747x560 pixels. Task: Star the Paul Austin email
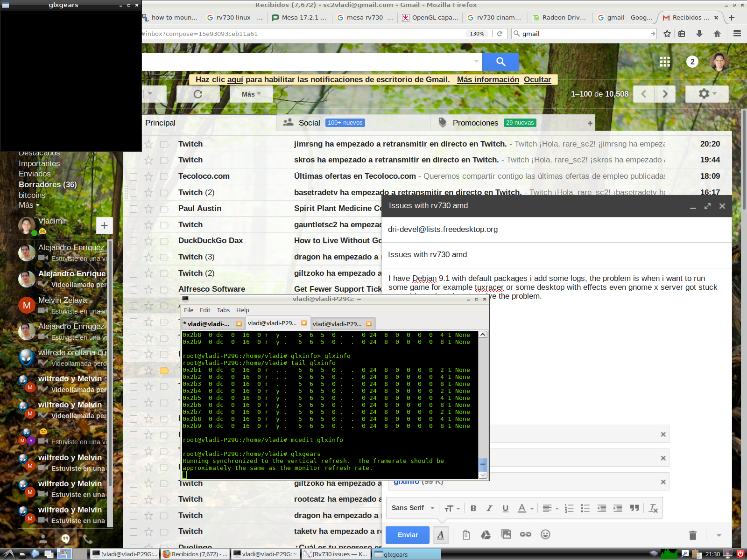pyautogui.click(x=148, y=209)
